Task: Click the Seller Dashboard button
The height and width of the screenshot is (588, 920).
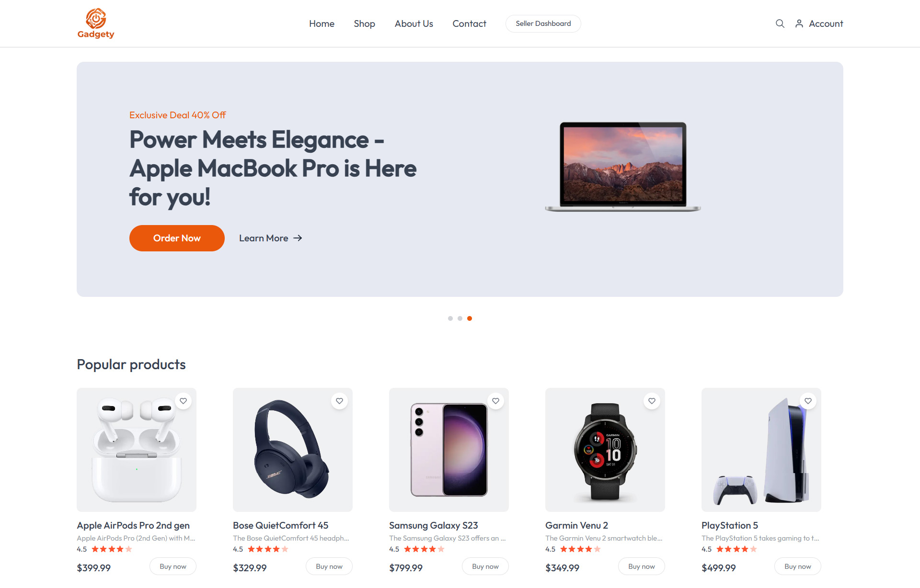Action: [x=543, y=23]
